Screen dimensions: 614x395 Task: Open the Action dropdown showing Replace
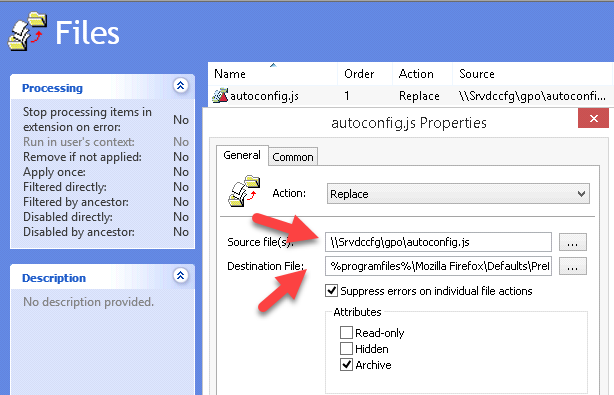pos(458,194)
